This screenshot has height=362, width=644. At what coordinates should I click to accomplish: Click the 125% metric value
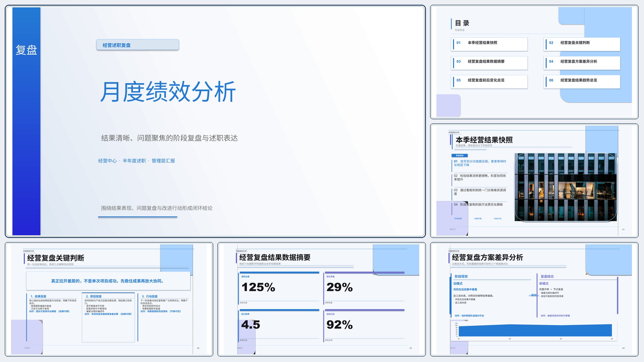258,287
